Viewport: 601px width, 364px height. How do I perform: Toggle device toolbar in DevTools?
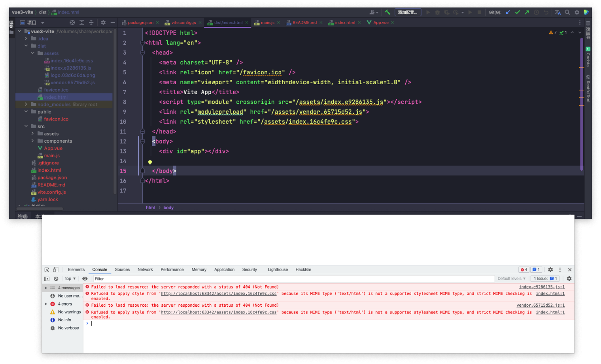click(x=56, y=270)
